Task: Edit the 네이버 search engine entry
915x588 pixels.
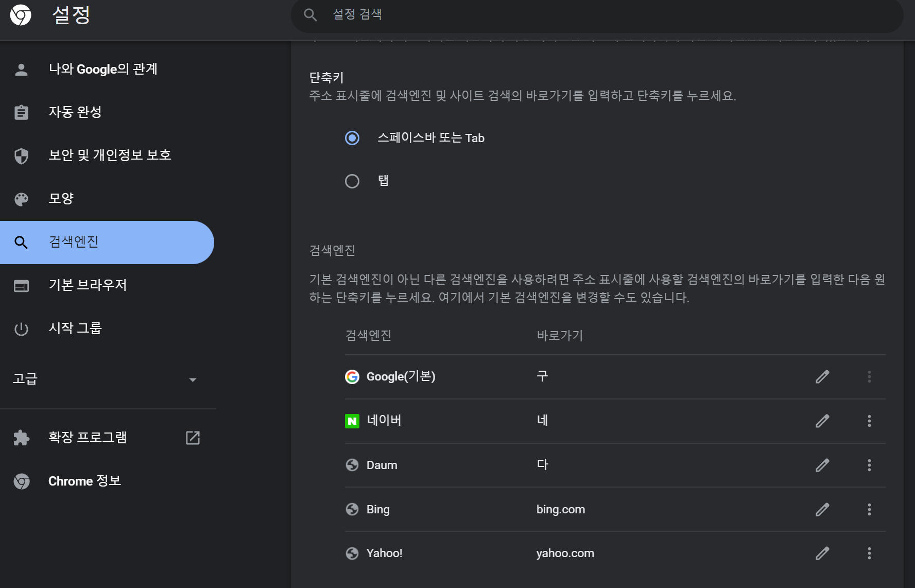Action: click(822, 421)
